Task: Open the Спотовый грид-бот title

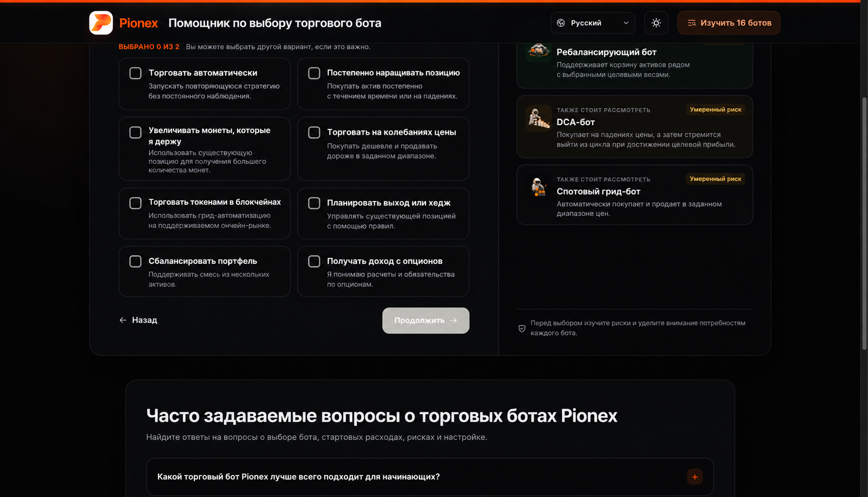Action: pyautogui.click(x=598, y=192)
